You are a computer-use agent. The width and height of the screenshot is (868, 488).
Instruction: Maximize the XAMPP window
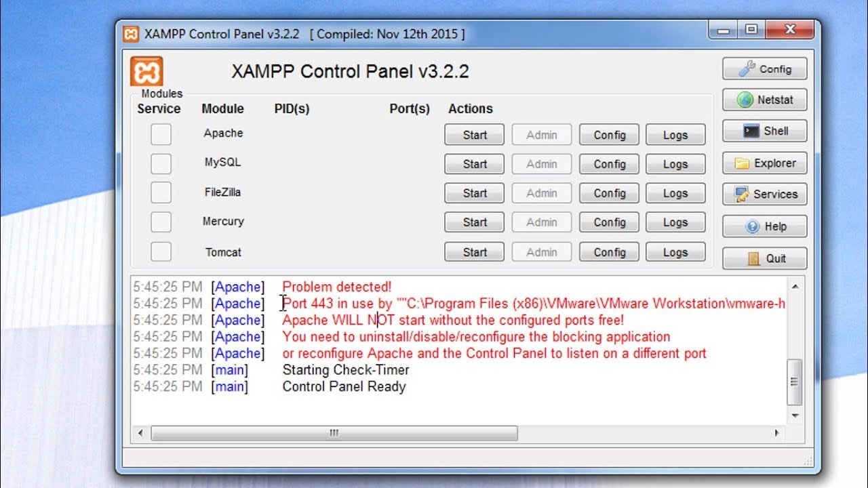click(751, 30)
